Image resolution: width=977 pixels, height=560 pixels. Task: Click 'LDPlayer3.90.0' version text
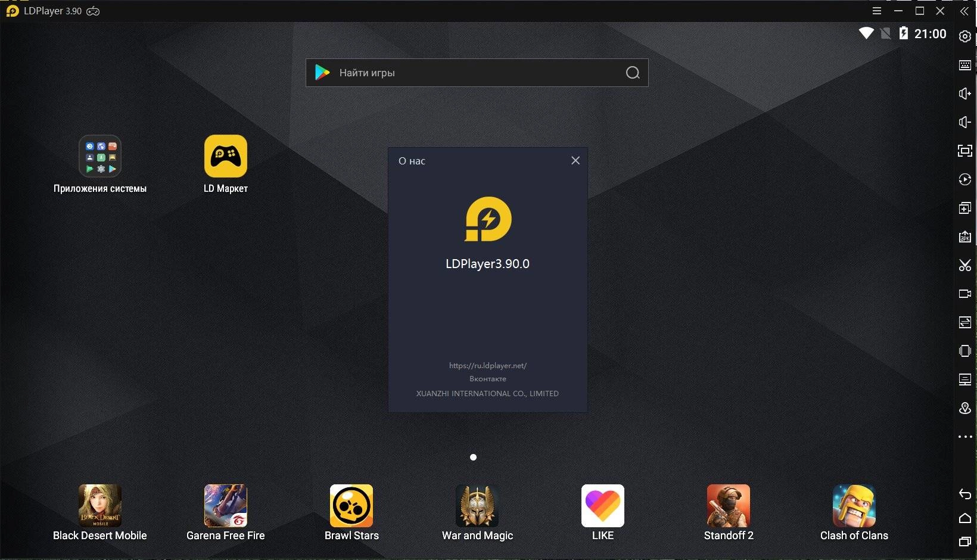tap(487, 264)
